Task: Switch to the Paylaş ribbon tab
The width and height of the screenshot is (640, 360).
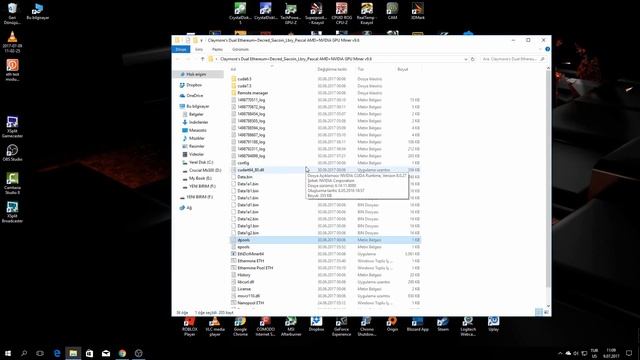Action: click(x=217, y=49)
